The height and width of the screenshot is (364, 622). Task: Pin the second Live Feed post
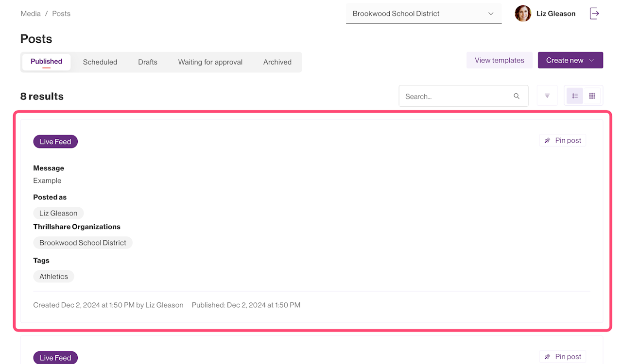tap(562, 357)
